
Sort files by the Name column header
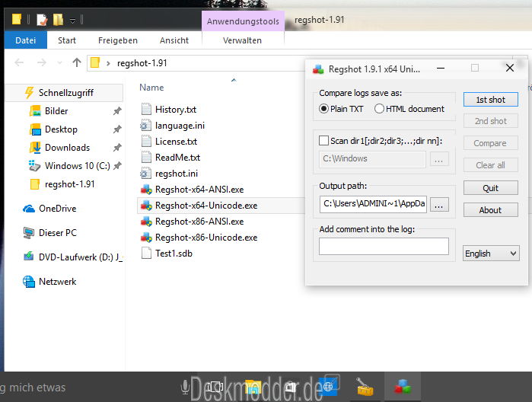(151, 88)
